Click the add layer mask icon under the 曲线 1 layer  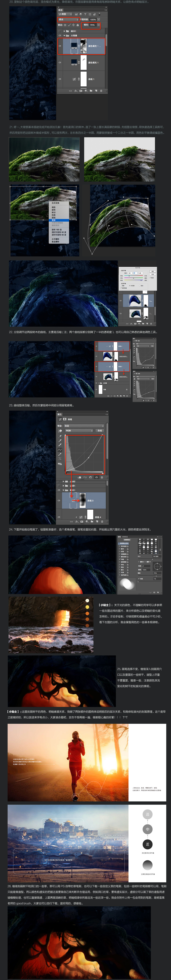(81, 91)
